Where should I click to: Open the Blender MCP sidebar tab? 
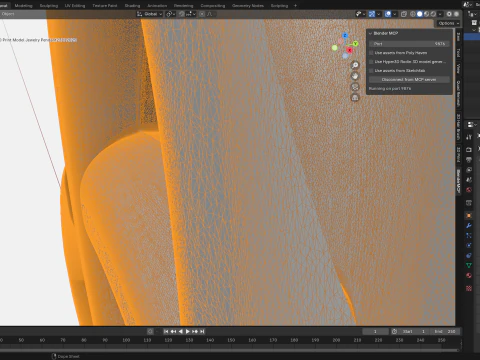click(458, 181)
